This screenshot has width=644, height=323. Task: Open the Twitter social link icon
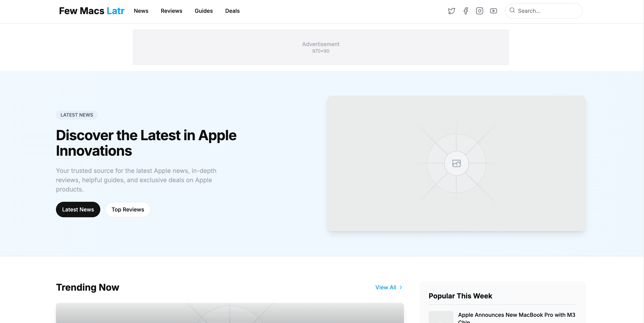click(x=452, y=11)
